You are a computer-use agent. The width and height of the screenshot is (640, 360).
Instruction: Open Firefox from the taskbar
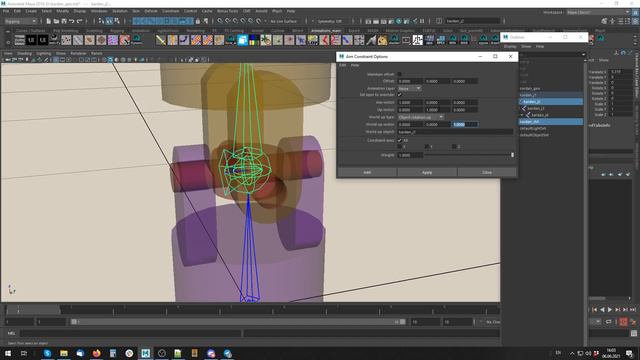96,353
